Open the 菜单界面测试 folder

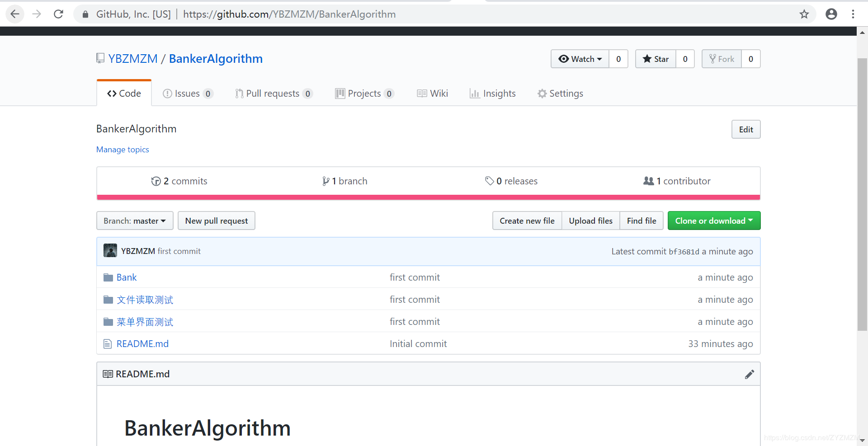pos(145,322)
